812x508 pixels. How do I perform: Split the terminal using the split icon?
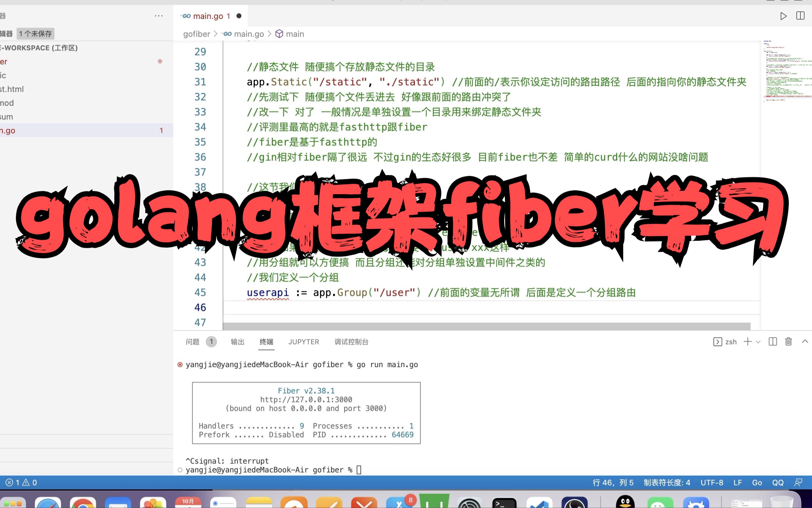[x=773, y=342]
